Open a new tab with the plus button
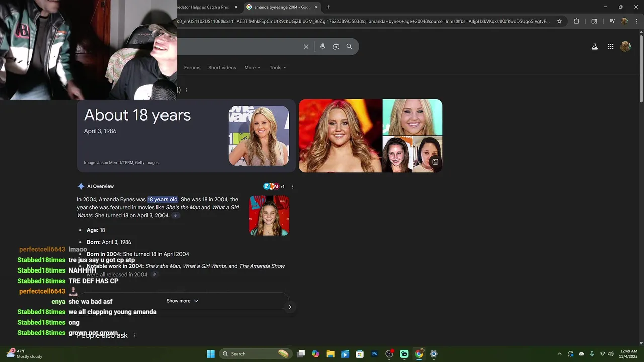 [328, 7]
